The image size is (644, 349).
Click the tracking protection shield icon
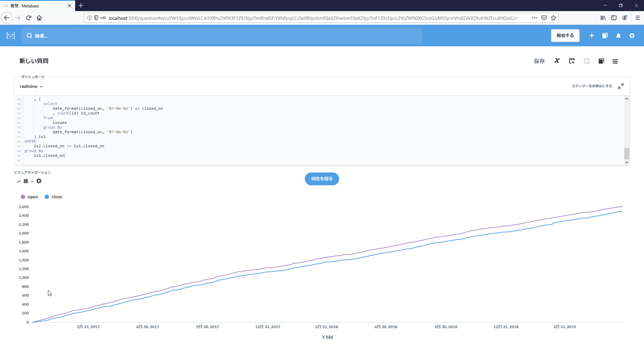point(96,18)
